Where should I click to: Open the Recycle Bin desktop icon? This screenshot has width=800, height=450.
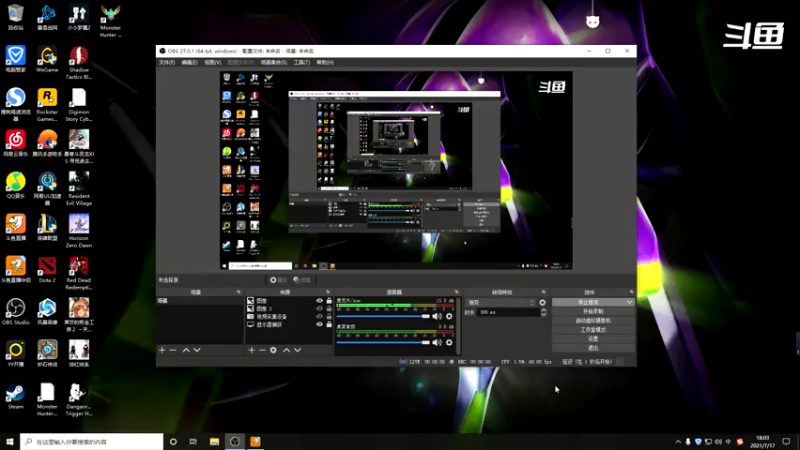[x=15, y=17]
